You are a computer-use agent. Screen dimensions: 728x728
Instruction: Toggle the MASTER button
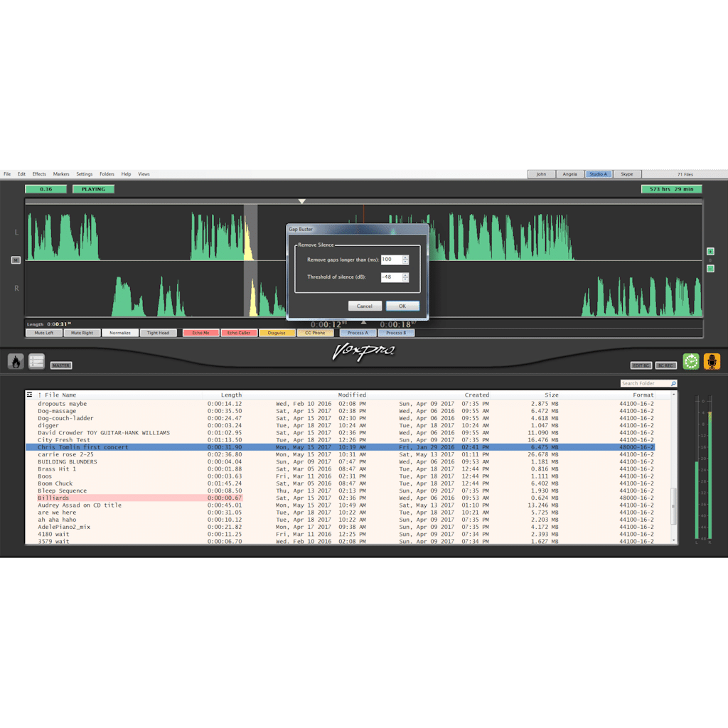point(61,365)
